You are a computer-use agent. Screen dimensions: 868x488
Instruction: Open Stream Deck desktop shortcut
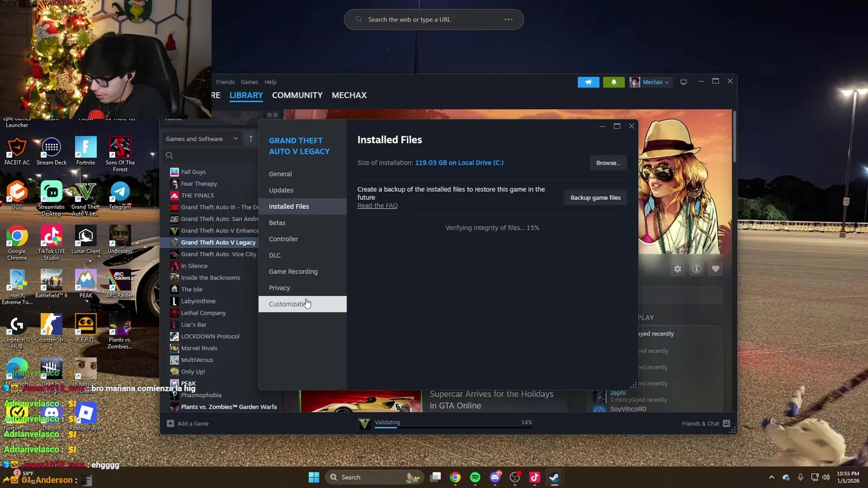click(52, 152)
